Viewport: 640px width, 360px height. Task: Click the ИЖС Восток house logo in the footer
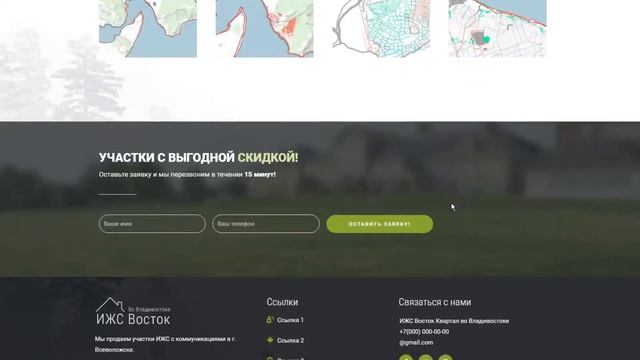pos(133,311)
